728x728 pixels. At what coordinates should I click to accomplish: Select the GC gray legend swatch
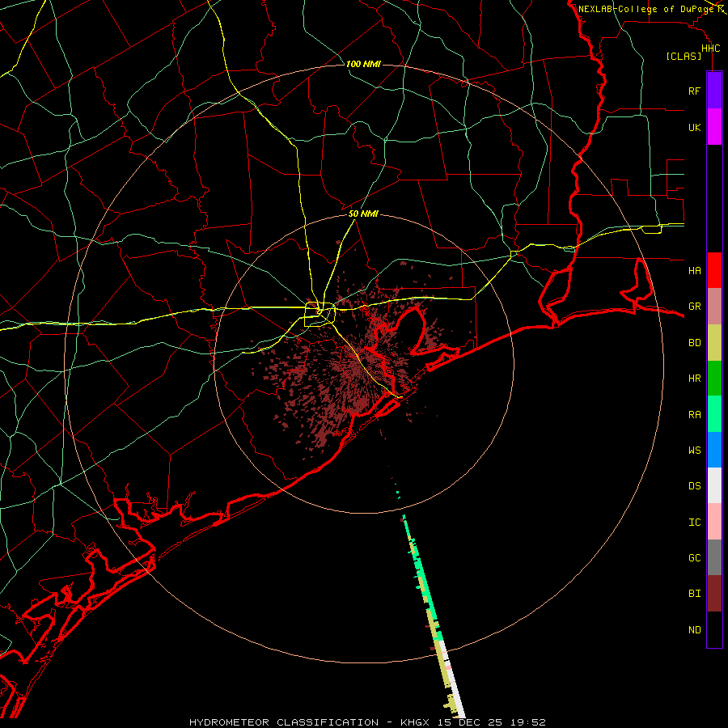pos(714,557)
